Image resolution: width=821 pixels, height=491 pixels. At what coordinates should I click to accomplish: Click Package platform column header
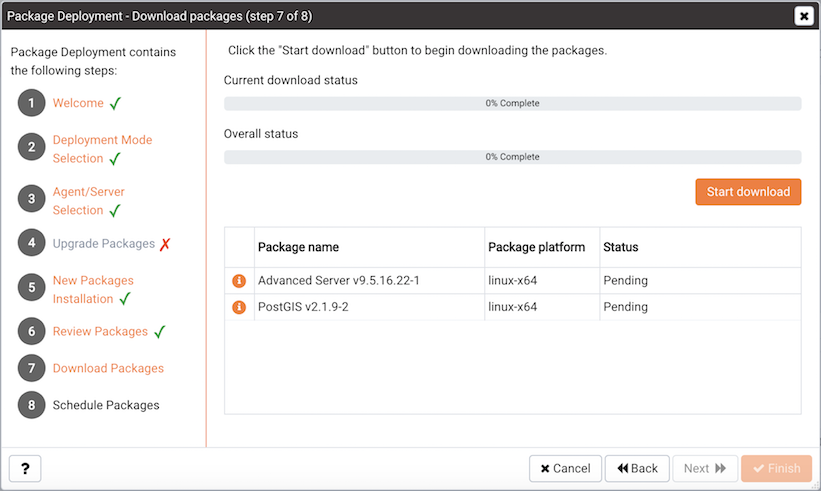pyautogui.click(x=542, y=247)
